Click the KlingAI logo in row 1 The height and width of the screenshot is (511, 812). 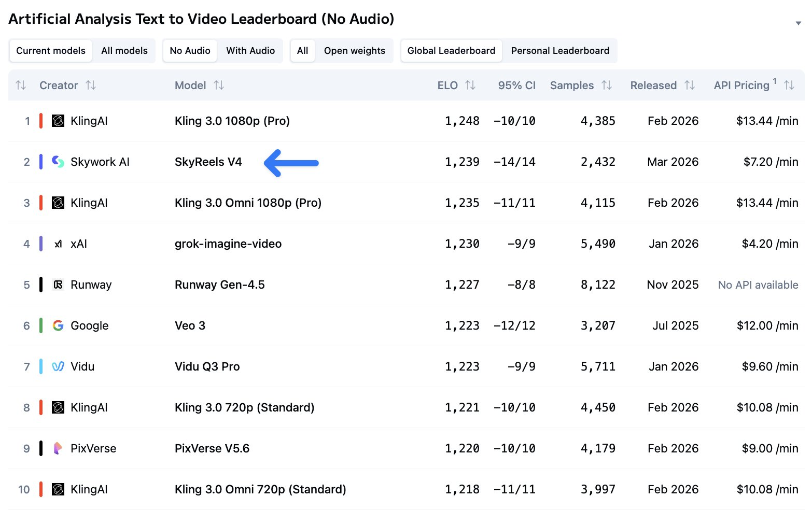(x=58, y=121)
